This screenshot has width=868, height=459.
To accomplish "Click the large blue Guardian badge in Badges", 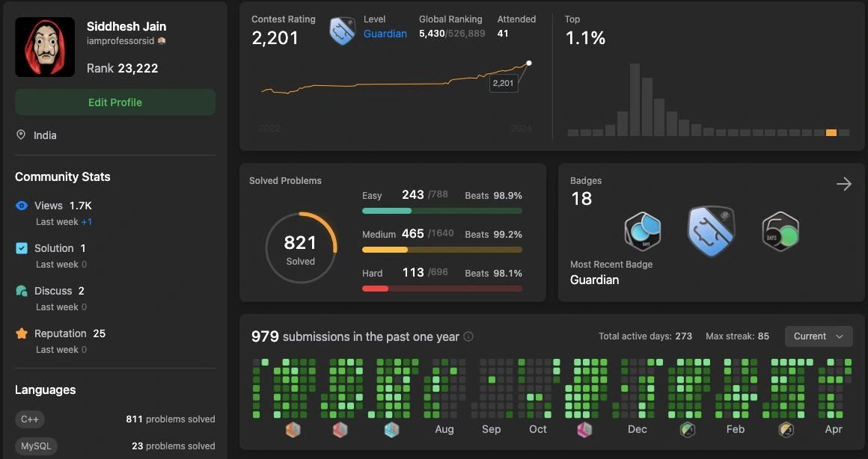I will click(x=712, y=231).
